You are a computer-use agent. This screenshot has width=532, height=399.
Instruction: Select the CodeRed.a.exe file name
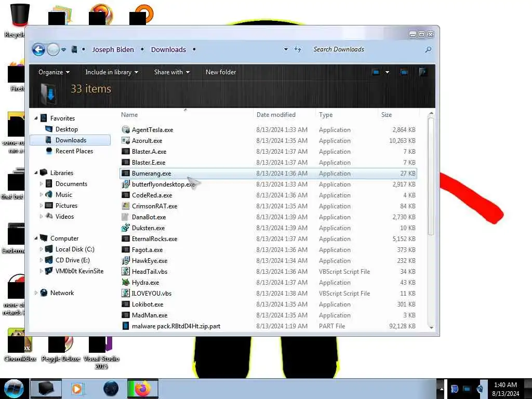[152, 195]
